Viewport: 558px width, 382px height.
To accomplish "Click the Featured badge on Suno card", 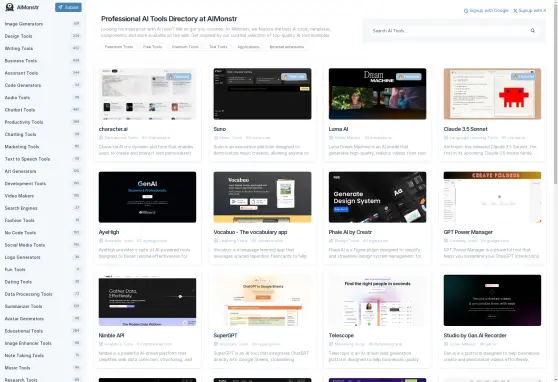I will tap(294, 77).
